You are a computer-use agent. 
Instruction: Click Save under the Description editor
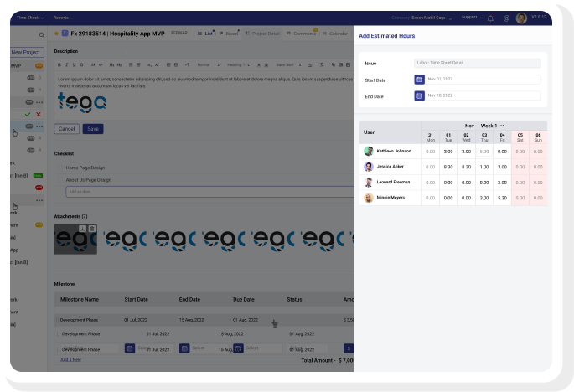pos(93,129)
